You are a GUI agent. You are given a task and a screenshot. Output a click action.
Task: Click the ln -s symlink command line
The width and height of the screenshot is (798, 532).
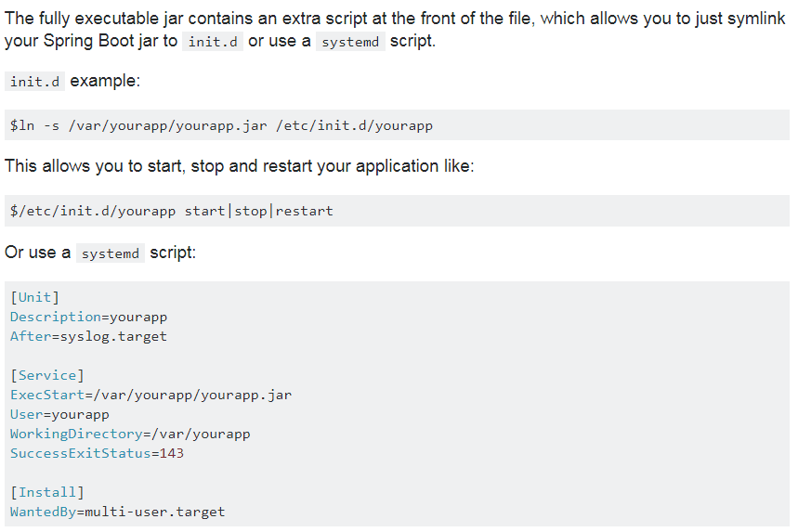tap(221, 125)
